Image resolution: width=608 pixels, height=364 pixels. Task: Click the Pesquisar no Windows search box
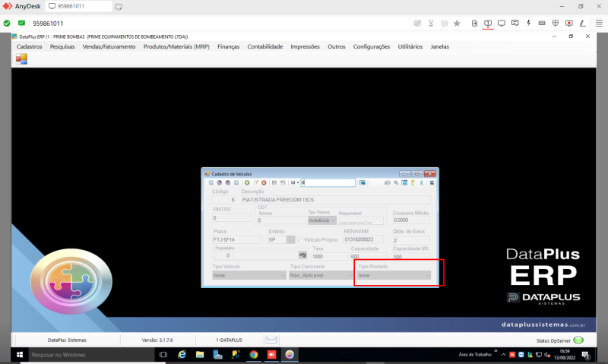coord(90,354)
